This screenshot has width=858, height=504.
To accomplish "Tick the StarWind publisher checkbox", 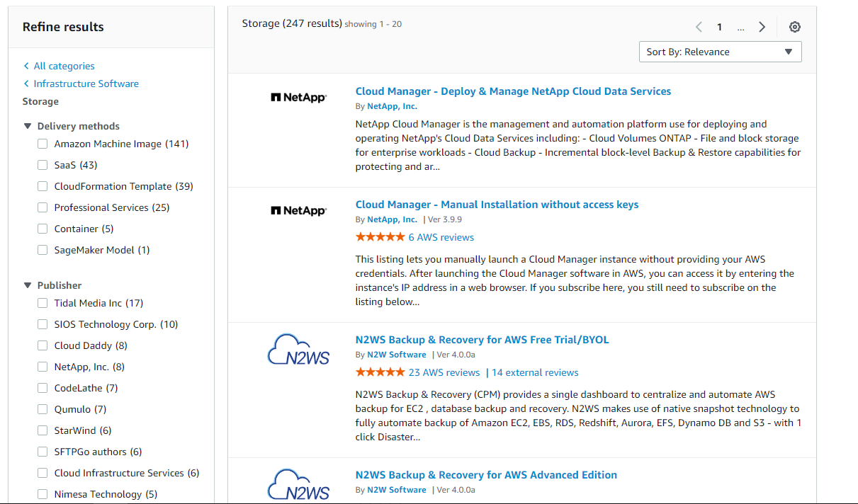I will pyautogui.click(x=43, y=430).
